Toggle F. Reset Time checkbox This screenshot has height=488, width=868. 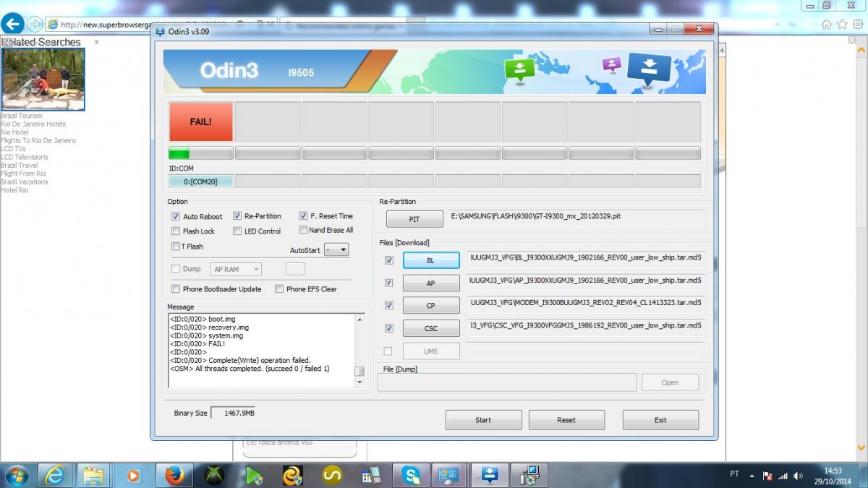304,215
